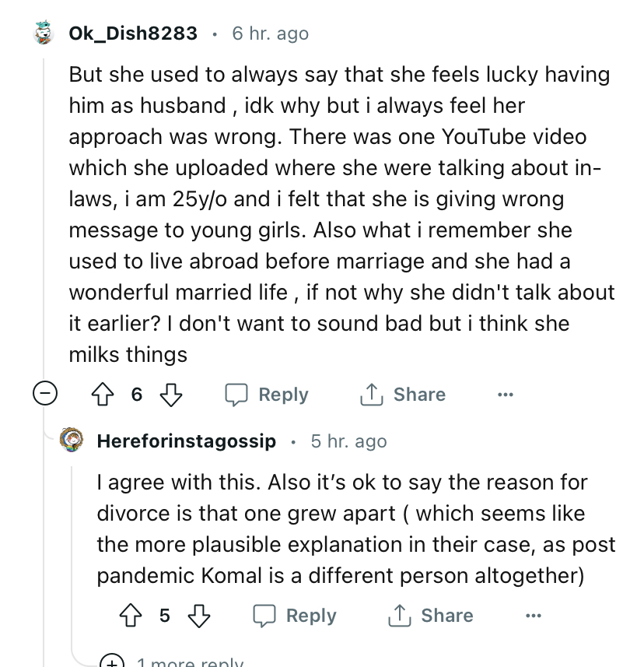The width and height of the screenshot is (644, 667).
Task: Collapse the Ok_Dish8283 comment thread
Action: coord(44,395)
